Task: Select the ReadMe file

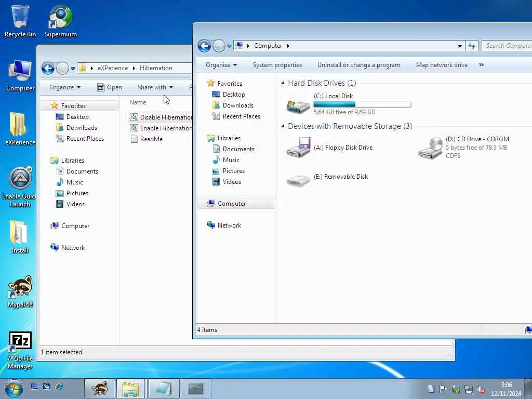Action: pyautogui.click(x=147, y=139)
